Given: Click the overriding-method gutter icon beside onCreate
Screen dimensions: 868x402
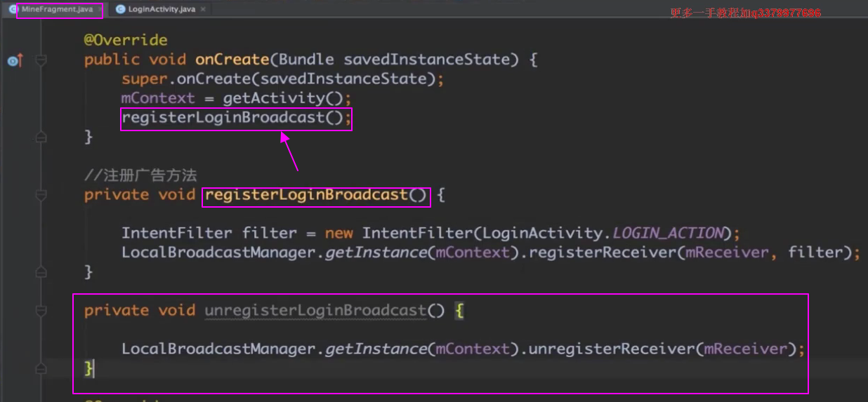Looking at the screenshot, I should (15, 61).
